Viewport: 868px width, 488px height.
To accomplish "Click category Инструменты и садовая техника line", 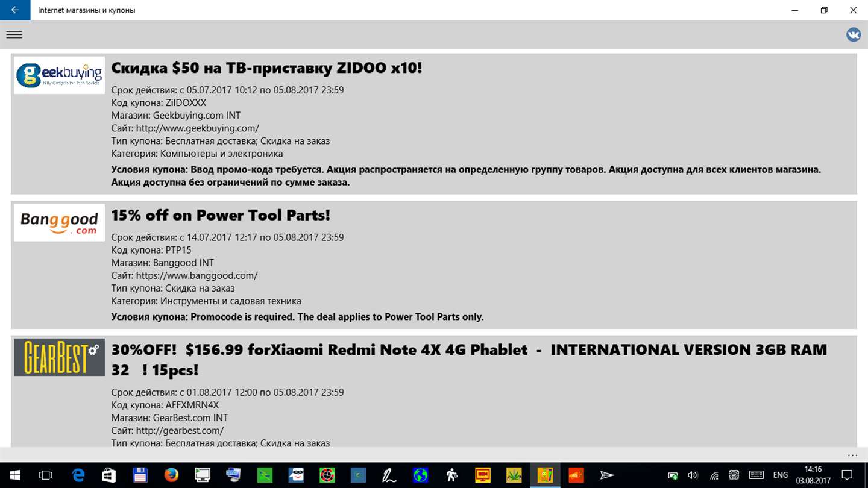I will pyautogui.click(x=206, y=301).
